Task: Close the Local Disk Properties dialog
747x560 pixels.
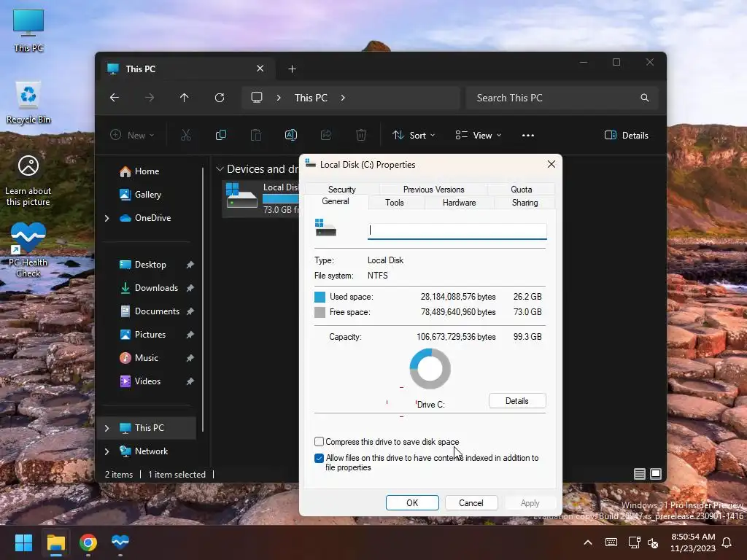Action: pyautogui.click(x=551, y=164)
